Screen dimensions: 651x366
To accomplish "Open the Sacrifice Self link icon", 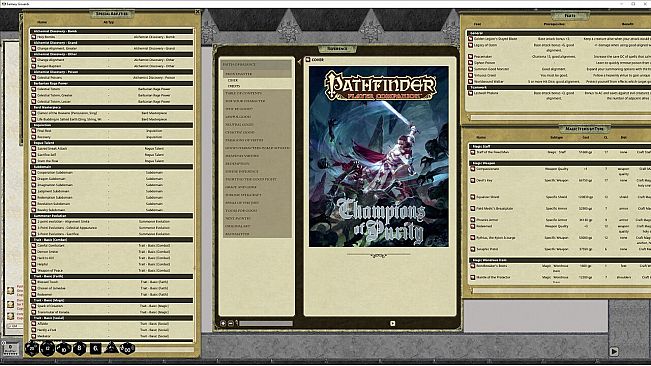I will [x=34, y=154].
